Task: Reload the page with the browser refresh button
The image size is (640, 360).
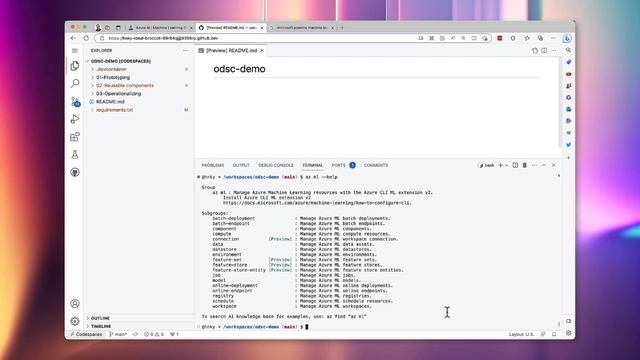Action: click(x=86, y=38)
